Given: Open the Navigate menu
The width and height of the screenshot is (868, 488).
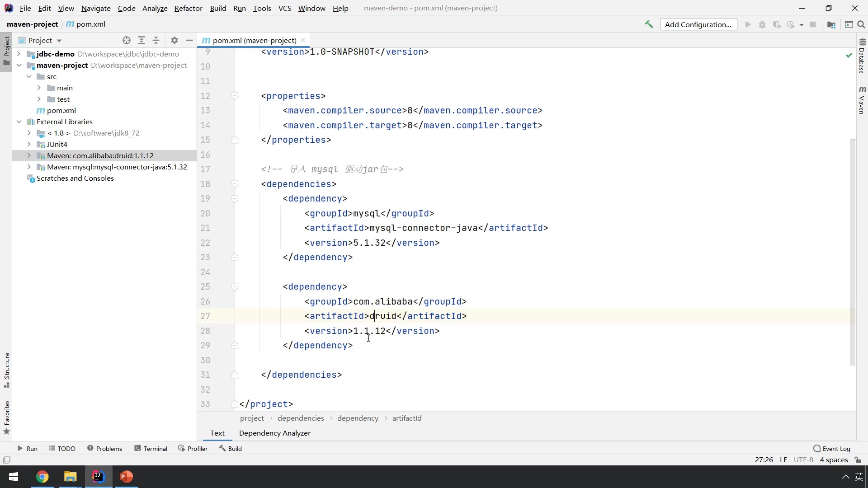Looking at the screenshot, I should click(x=96, y=8).
